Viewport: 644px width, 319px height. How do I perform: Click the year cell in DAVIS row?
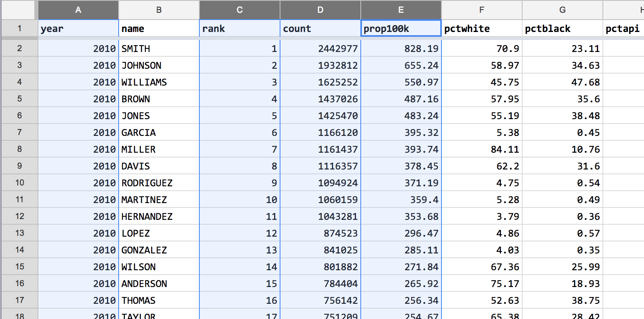[x=78, y=166]
